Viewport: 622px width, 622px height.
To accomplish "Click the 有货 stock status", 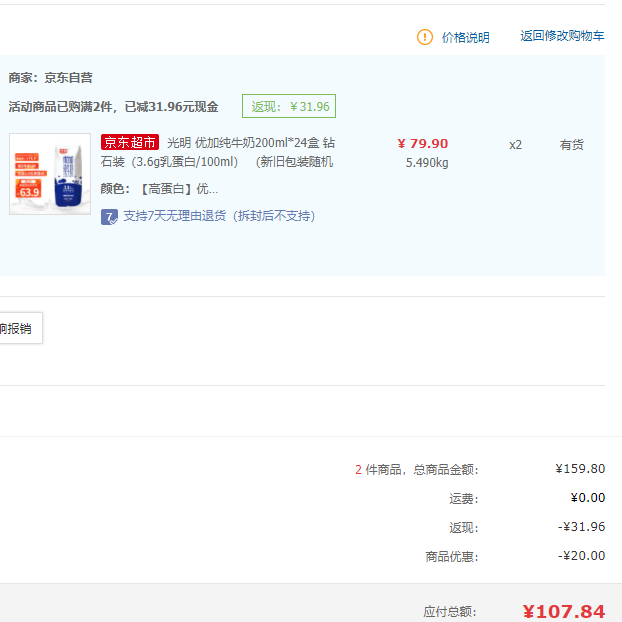I will tap(571, 144).
